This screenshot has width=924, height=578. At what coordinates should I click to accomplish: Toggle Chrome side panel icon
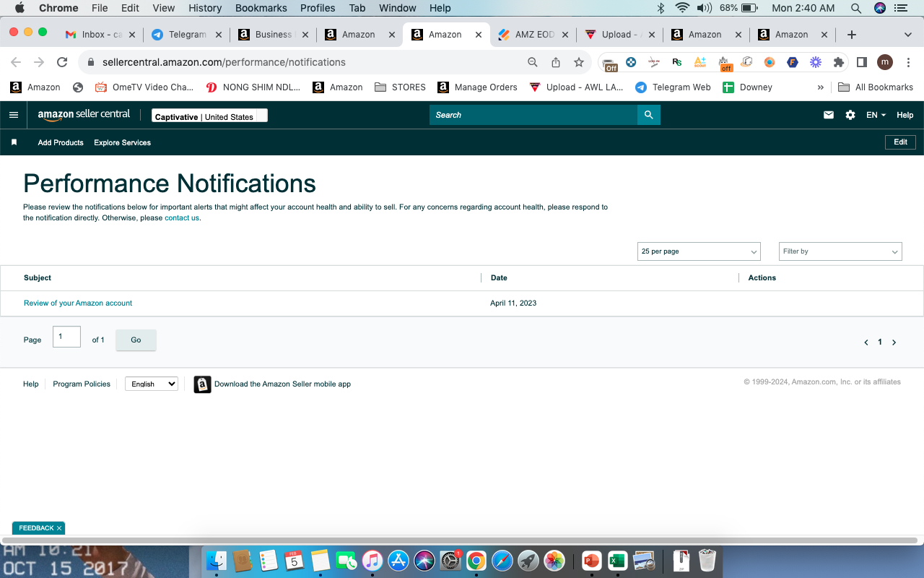861,62
